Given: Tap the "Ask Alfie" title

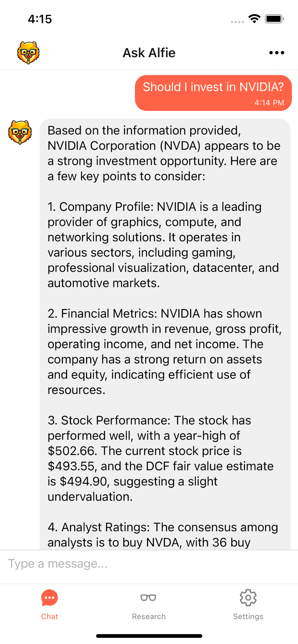Looking at the screenshot, I should coord(149,53).
